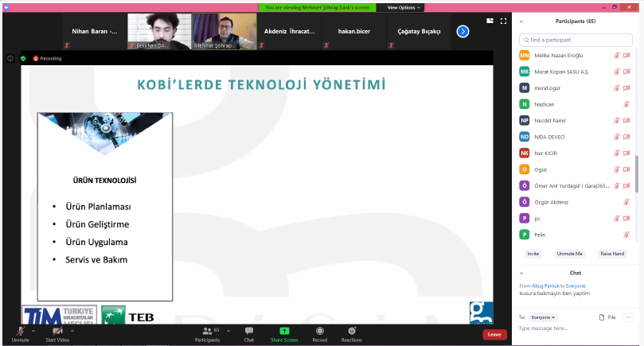Open the View Options dropdown
644x346 pixels.
(404, 7)
